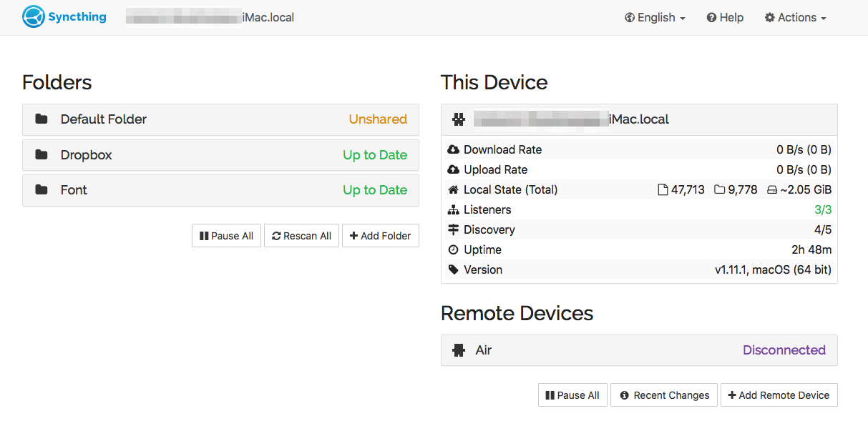This screenshot has height=426, width=868.
Task: Click the Folders heading
Action: pyautogui.click(x=57, y=82)
